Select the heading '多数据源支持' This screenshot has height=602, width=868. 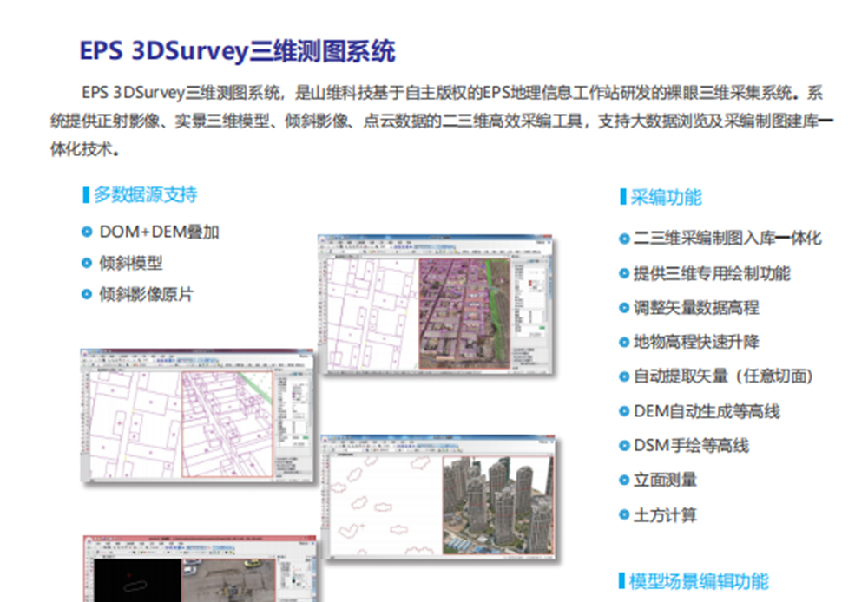click(146, 195)
